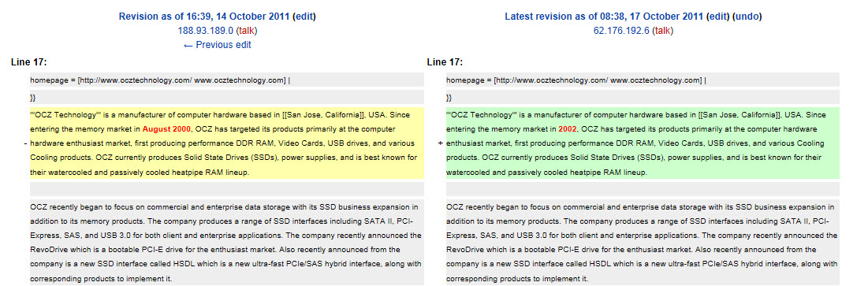Image resolution: width=868 pixels, height=286 pixels.
Task: Click the plus marker beside added paragraph
Action: tap(440, 143)
